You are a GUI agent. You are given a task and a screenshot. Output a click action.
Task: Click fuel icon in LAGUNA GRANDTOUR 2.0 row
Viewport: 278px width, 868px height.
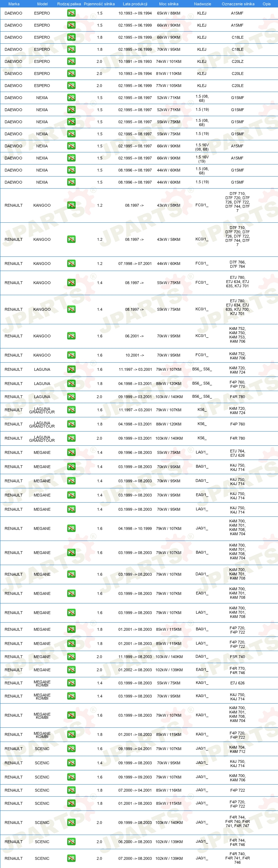71,438
